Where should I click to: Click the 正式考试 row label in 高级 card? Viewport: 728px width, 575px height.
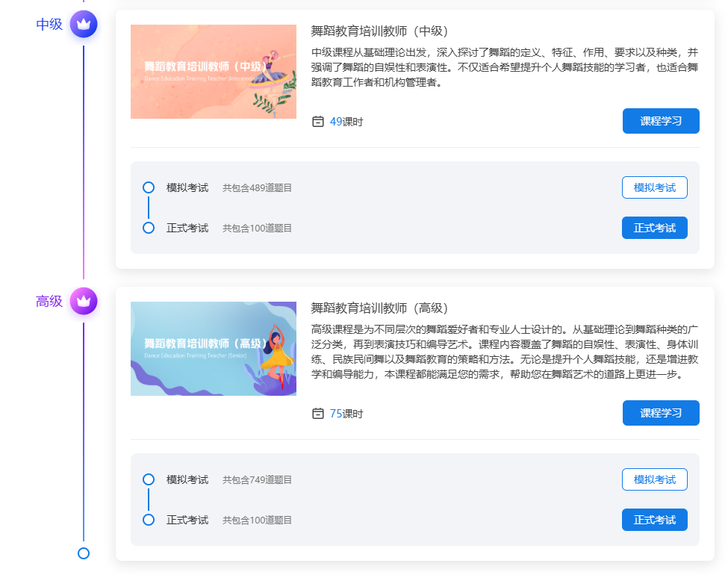click(187, 520)
